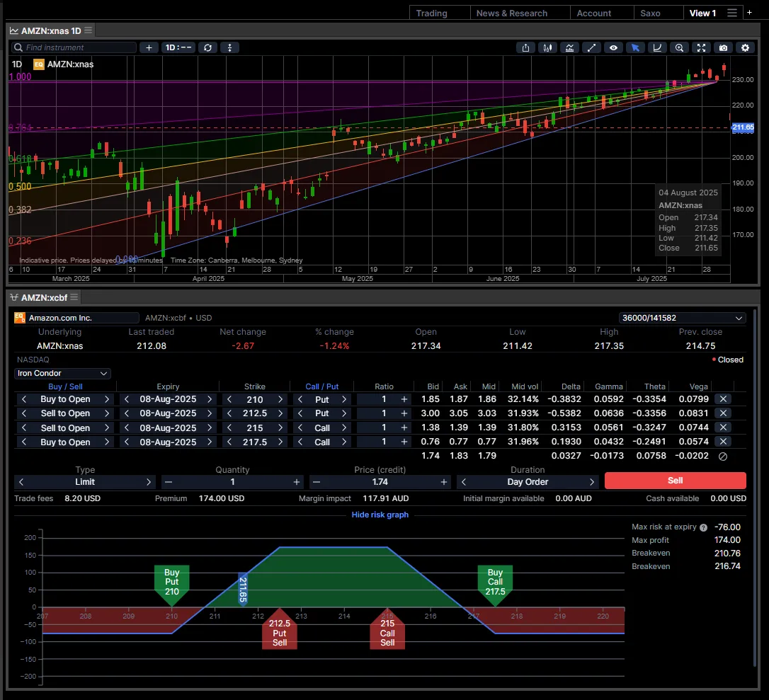
Task: Remove the 215 Call leg
Action: pyautogui.click(x=723, y=428)
